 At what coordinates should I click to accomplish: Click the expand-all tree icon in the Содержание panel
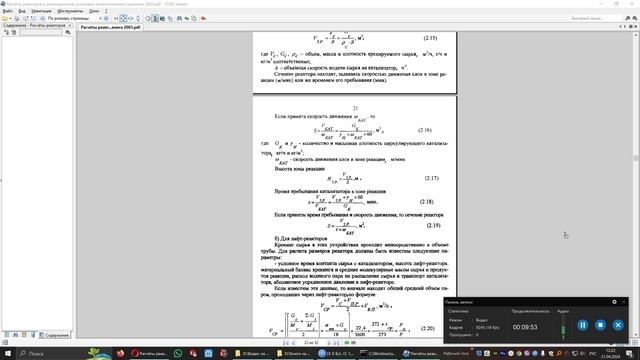6,32
